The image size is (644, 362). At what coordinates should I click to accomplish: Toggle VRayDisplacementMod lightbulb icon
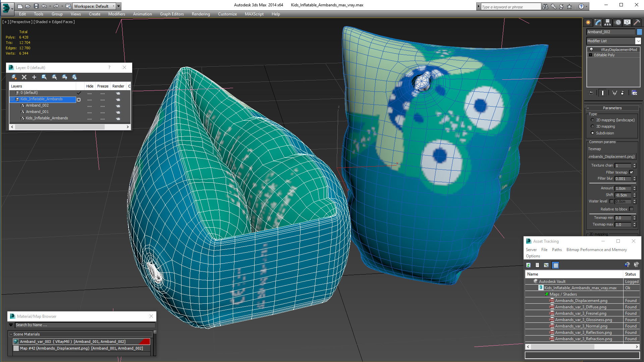[x=591, y=50]
